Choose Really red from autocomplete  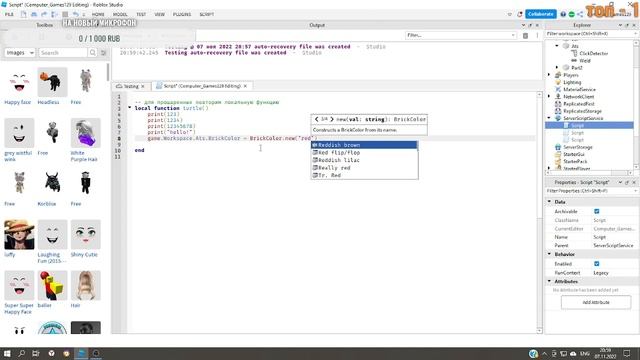click(x=364, y=167)
